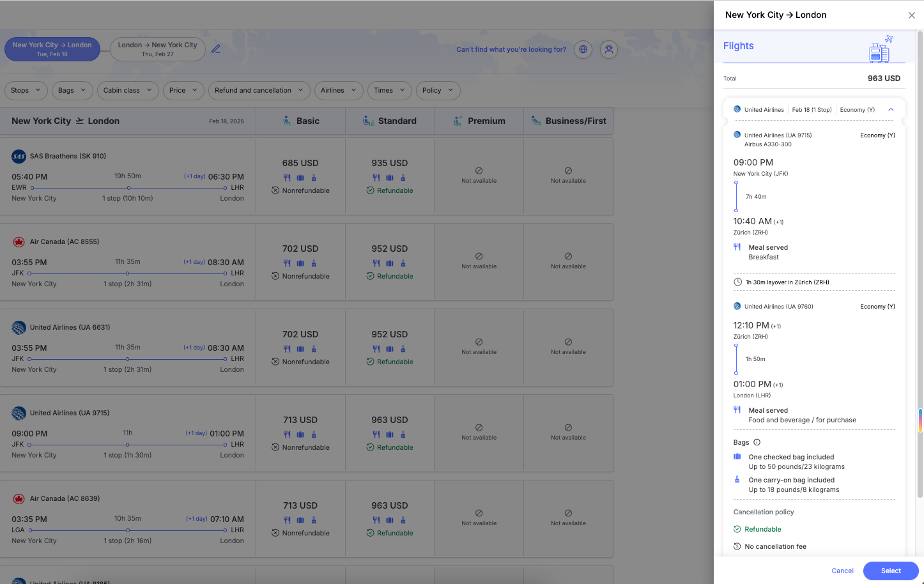This screenshot has width=924, height=584.
Task: Click the Air Canada AC 8555 logo
Action: [19, 242]
